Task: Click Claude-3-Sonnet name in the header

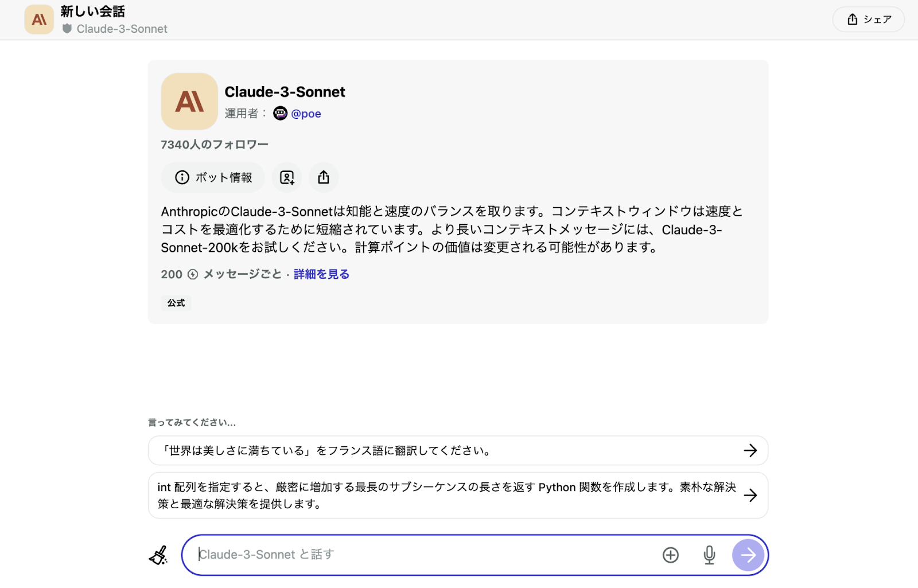Action: (x=122, y=29)
